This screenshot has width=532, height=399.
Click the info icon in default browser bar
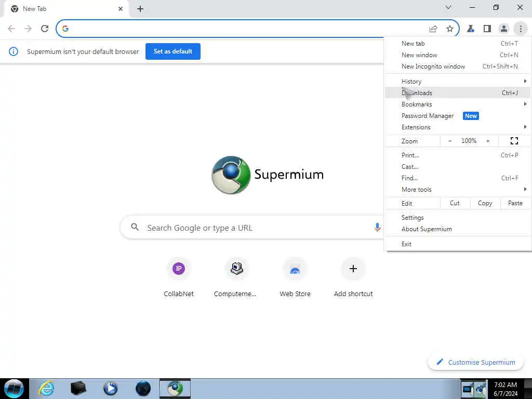(14, 51)
